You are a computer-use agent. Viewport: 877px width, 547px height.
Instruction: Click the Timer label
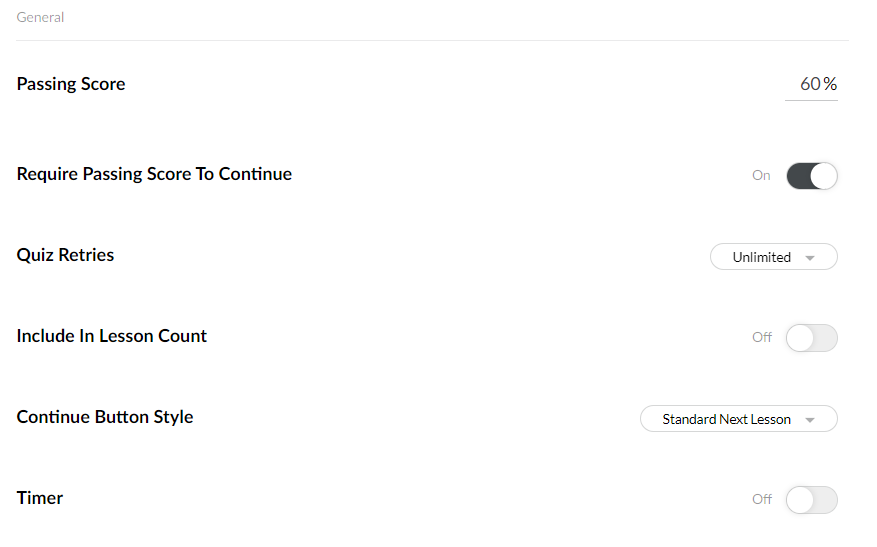40,498
